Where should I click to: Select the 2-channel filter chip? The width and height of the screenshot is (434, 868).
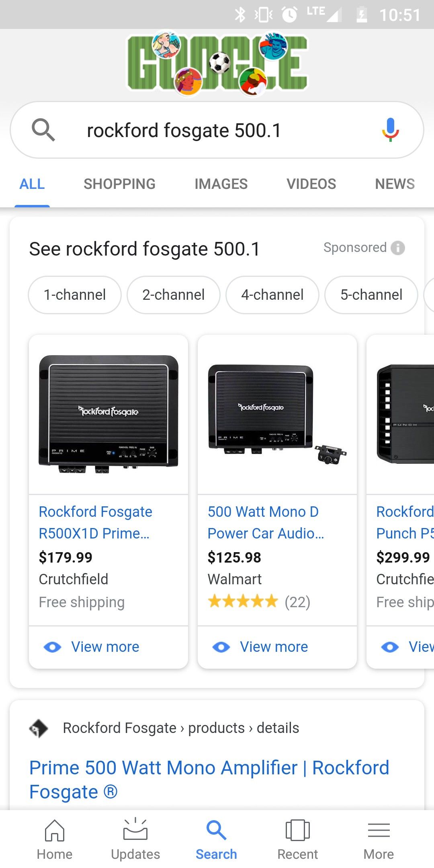174,295
